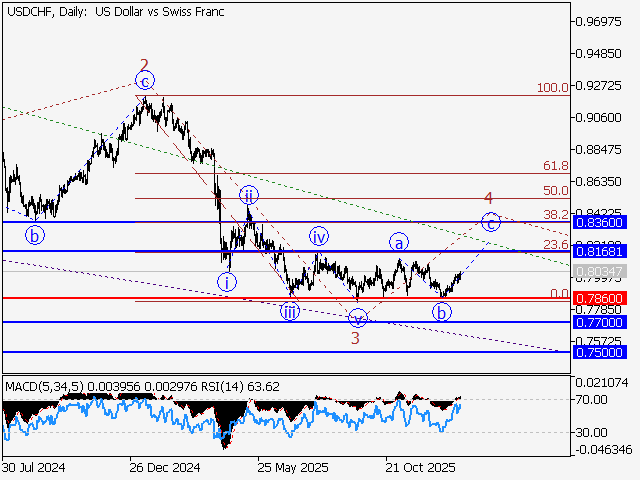
Task: Click the circled 'b' label at far left
Action: (35, 236)
